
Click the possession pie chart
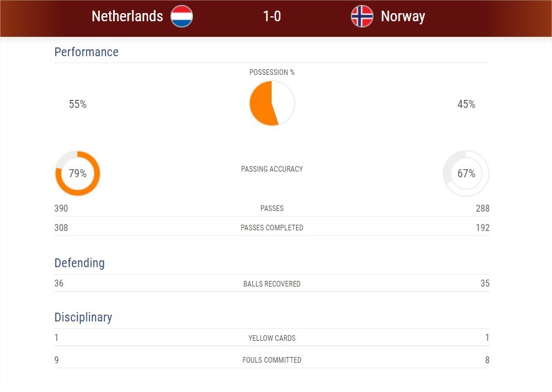coord(272,103)
